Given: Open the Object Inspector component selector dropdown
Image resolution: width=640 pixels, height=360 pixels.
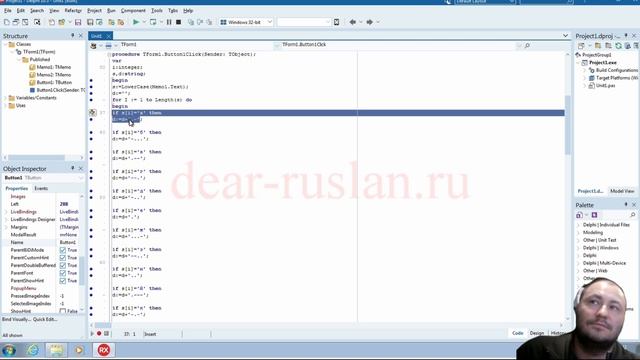Looking at the screenshot, I should 80,178.
